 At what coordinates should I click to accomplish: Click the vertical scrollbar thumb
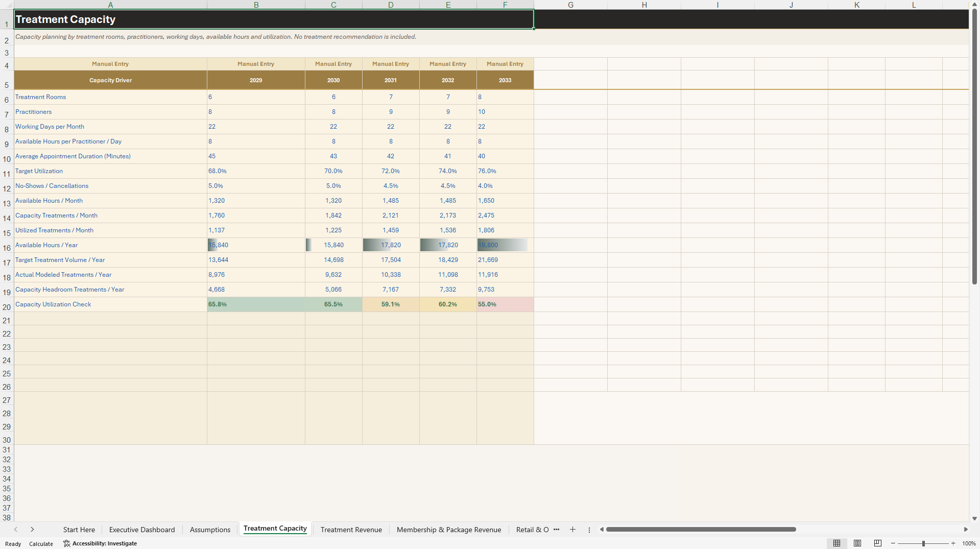pyautogui.click(x=974, y=146)
